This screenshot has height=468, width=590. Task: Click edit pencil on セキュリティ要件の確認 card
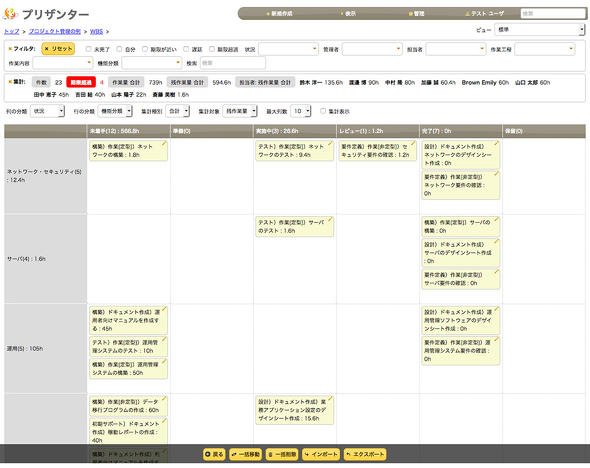pyautogui.click(x=413, y=144)
